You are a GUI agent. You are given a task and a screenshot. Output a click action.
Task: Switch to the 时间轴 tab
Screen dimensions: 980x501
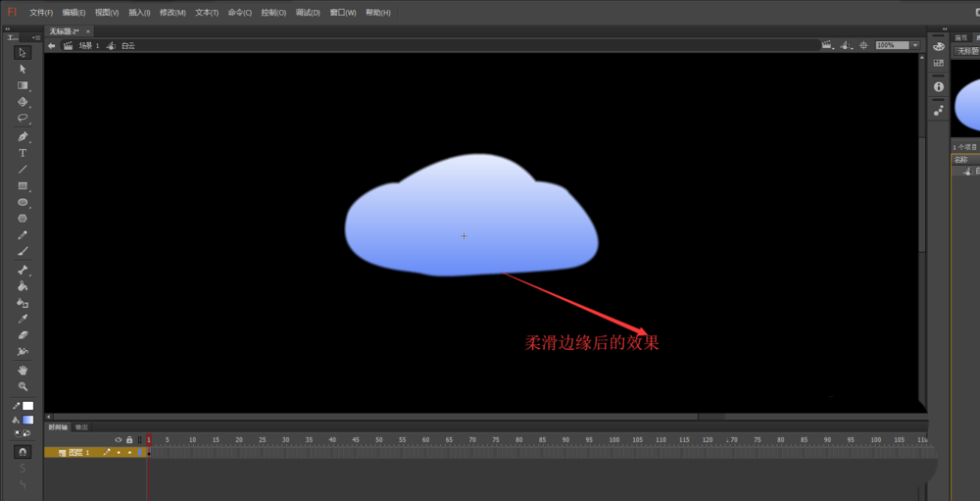pyautogui.click(x=58, y=426)
